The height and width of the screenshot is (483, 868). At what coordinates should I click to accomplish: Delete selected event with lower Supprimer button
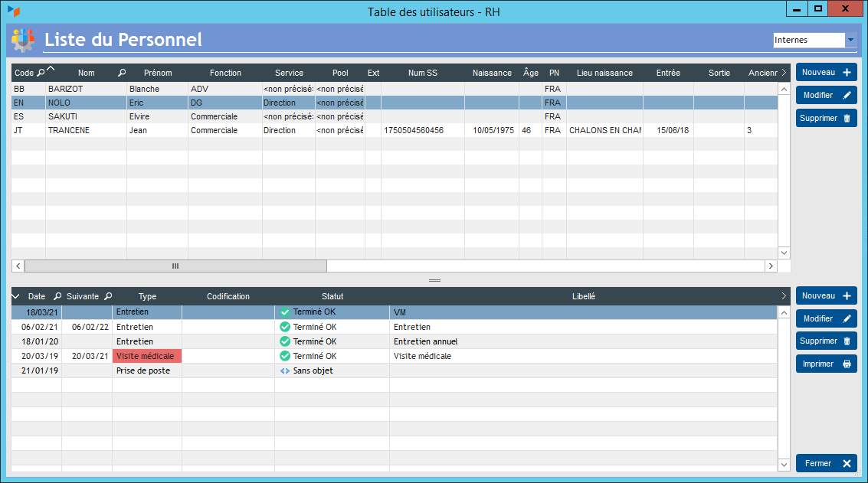pos(826,341)
